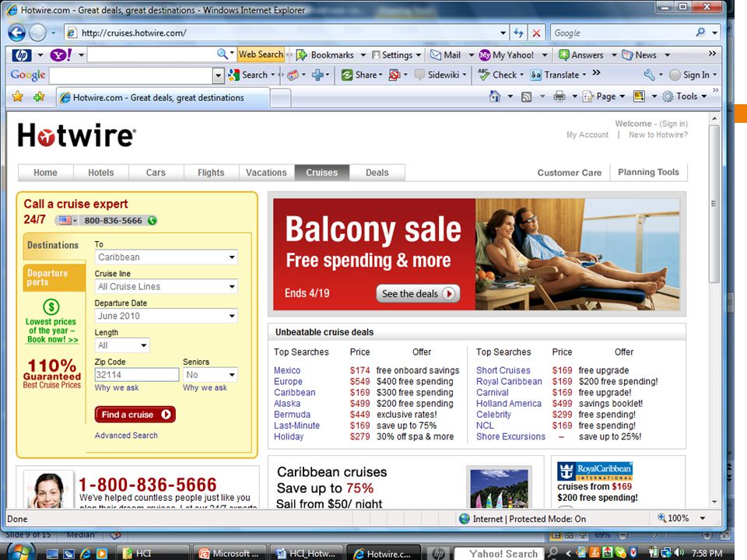Open the Seniors dropdown showing No
The image size is (747, 560).
[x=210, y=375]
